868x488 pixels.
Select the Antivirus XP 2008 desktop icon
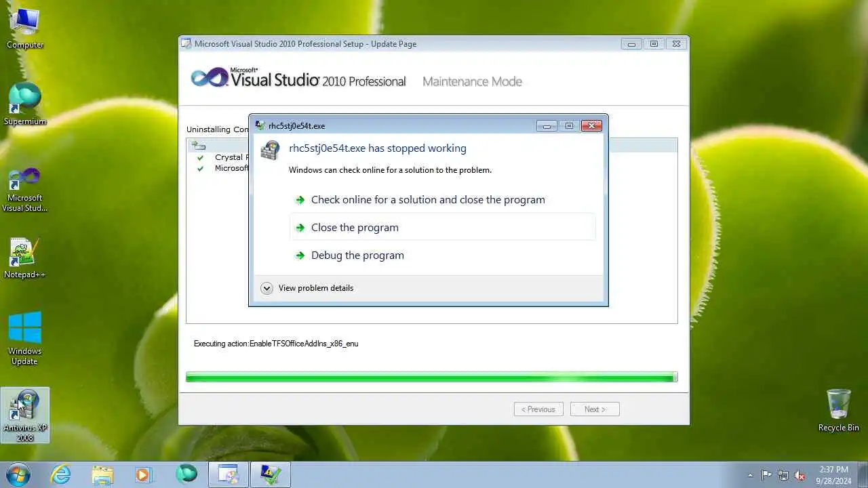coord(25,415)
